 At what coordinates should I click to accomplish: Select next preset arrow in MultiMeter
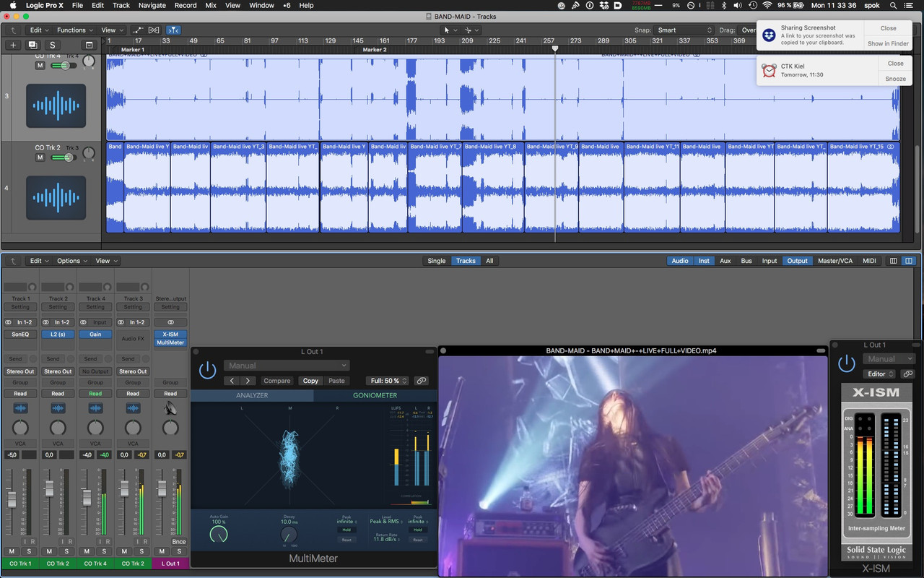(x=248, y=381)
